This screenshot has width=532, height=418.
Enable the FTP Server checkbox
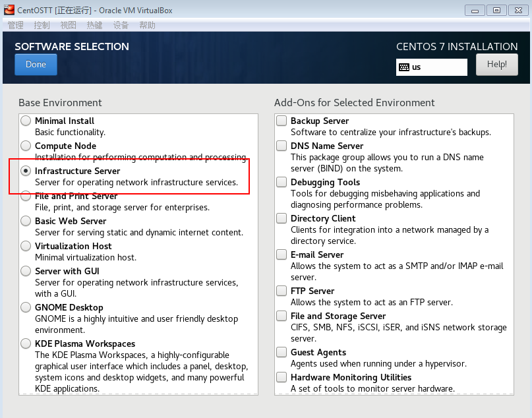281,291
